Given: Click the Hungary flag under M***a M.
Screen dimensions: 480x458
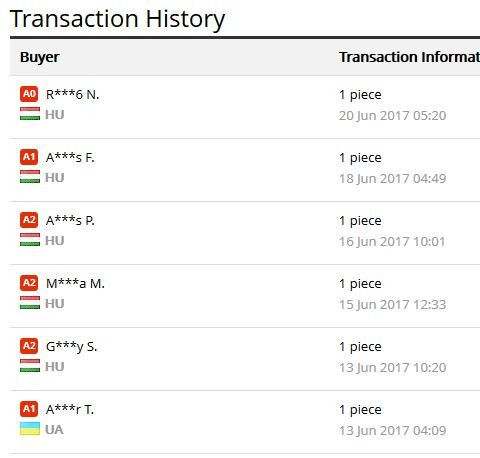Looking at the screenshot, I should click(30, 303).
